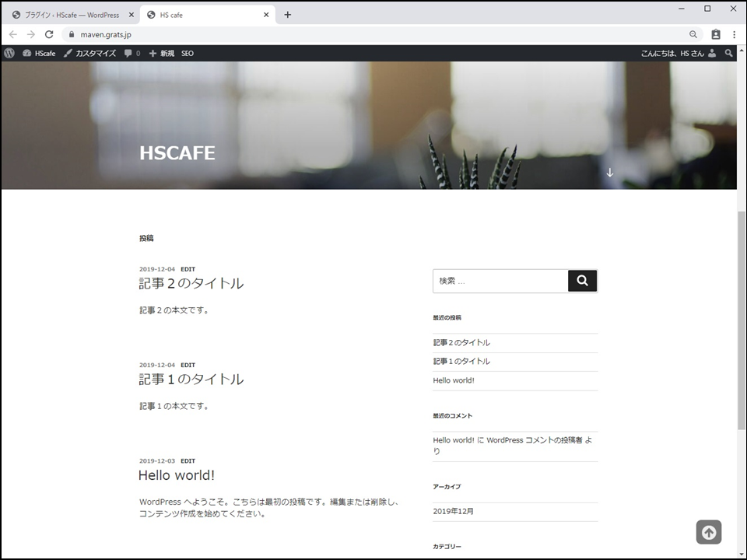Click EDIT above 記事２のタイトル
This screenshot has height=560, width=747.
point(188,269)
